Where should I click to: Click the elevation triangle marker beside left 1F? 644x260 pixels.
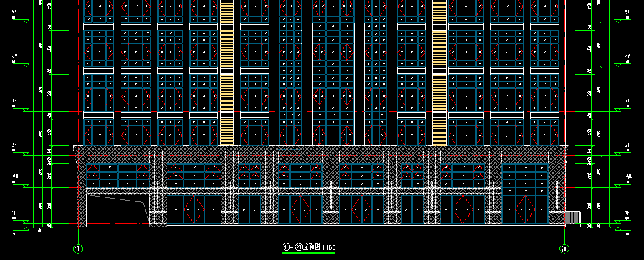coord(26,222)
